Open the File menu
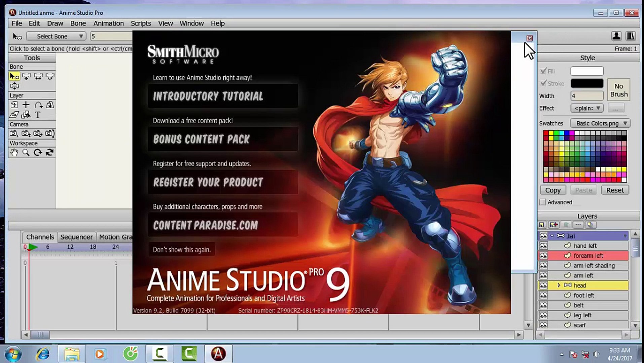 [x=17, y=23]
